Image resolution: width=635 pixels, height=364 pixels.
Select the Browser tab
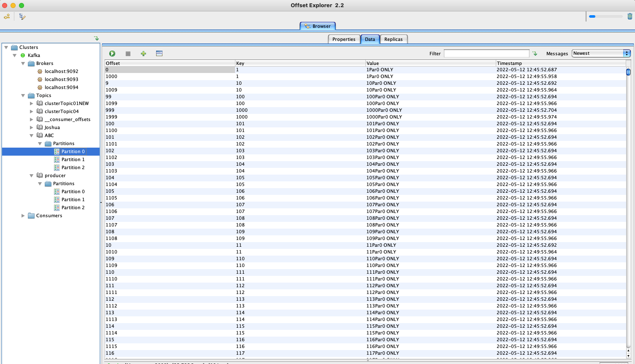click(x=318, y=26)
